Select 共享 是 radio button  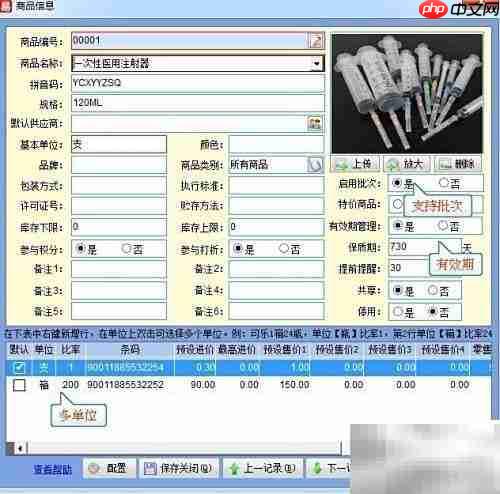397,290
